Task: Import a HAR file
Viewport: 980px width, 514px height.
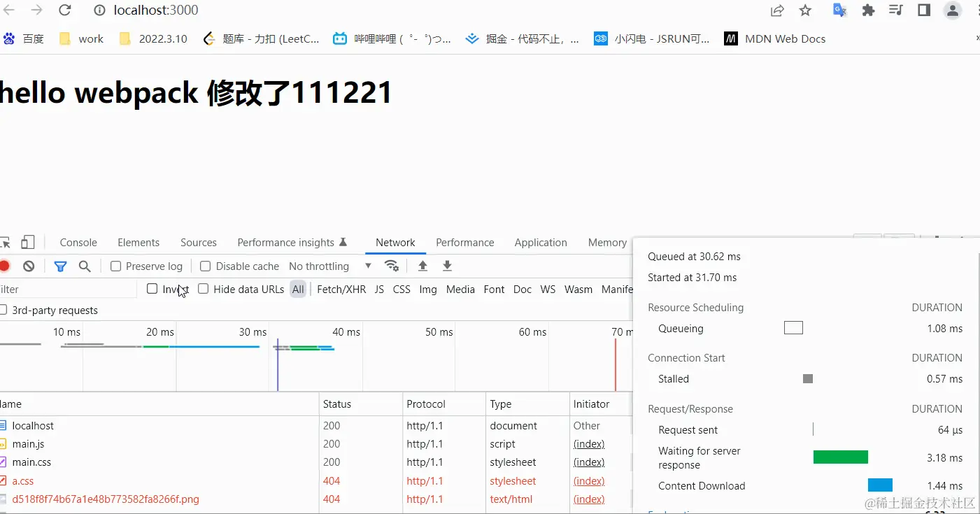Action: coord(422,266)
